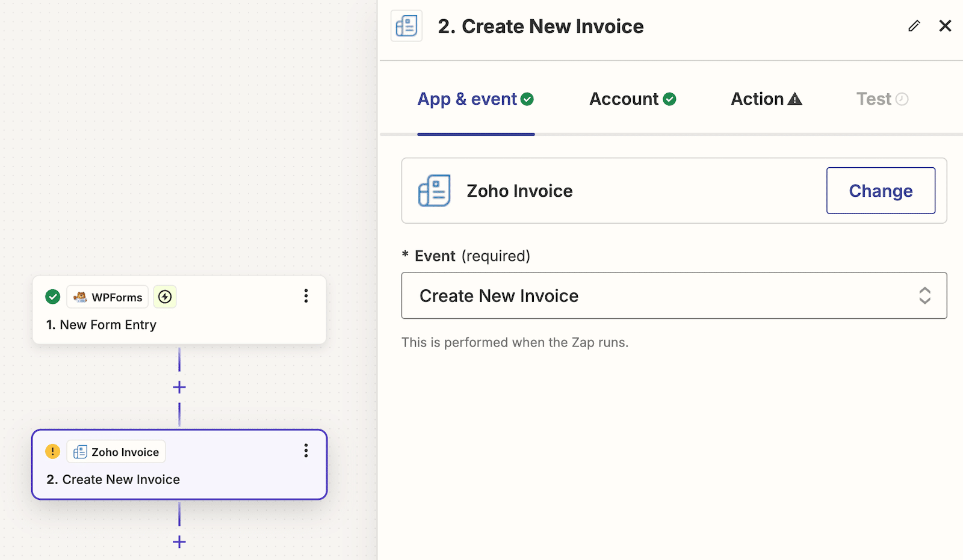Click the green check beside App & event

pos(527,99)
